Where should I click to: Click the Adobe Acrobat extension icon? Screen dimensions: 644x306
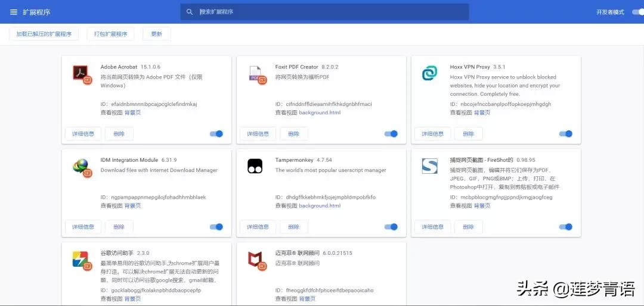(82, 74)
